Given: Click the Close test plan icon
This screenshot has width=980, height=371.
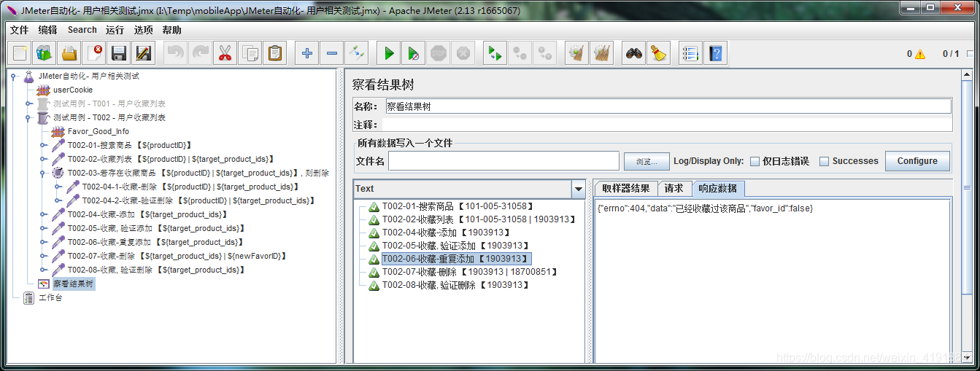Looking at the screenshot, I should point(94,53).
